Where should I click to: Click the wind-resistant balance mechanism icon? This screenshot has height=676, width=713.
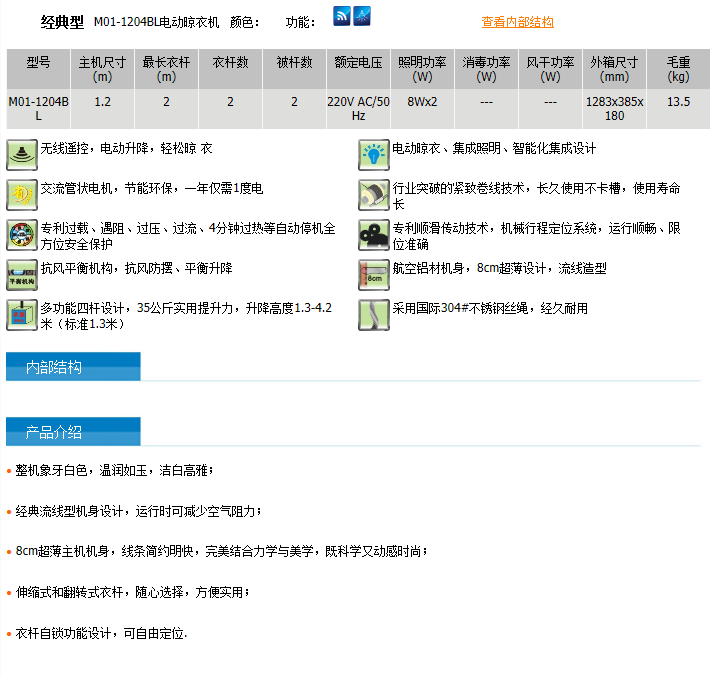[22, 275]
